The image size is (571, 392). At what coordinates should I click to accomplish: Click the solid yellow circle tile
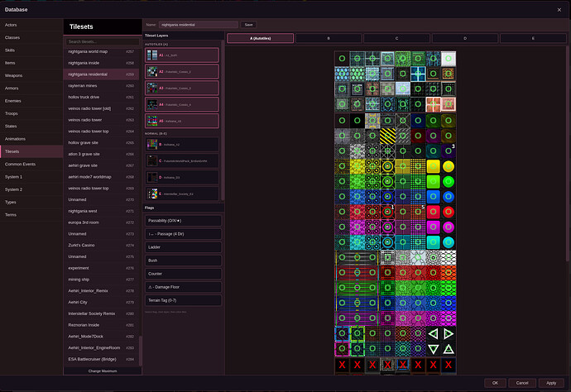pos(449,166)
